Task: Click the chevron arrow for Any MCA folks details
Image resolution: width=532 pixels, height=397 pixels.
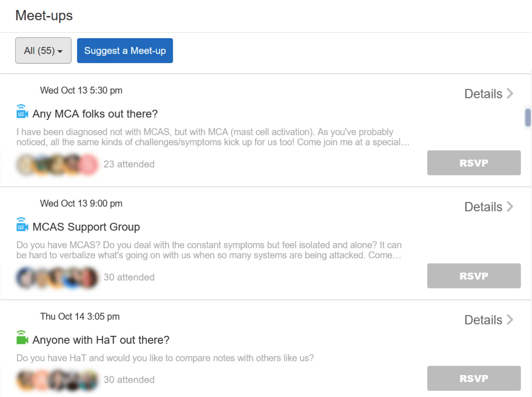Action: (510, 93)
